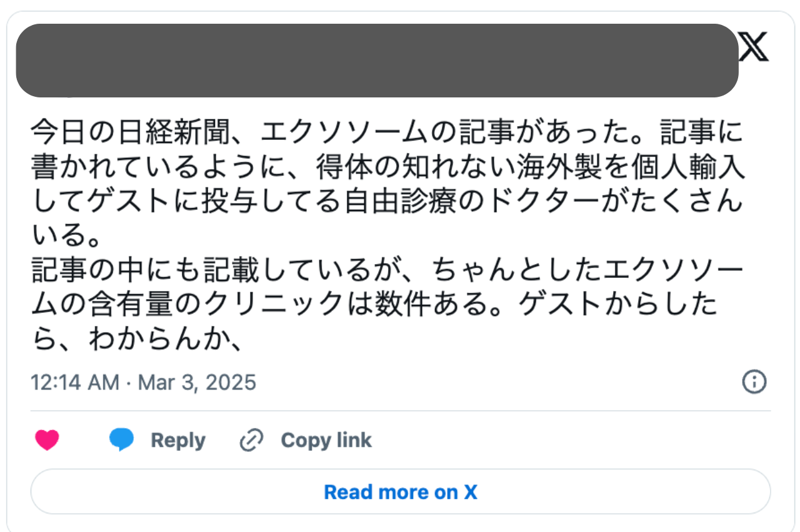The height and width of the screenshot is (532, 800).
Task: Click the grey redacted author header
Action: 377,61
